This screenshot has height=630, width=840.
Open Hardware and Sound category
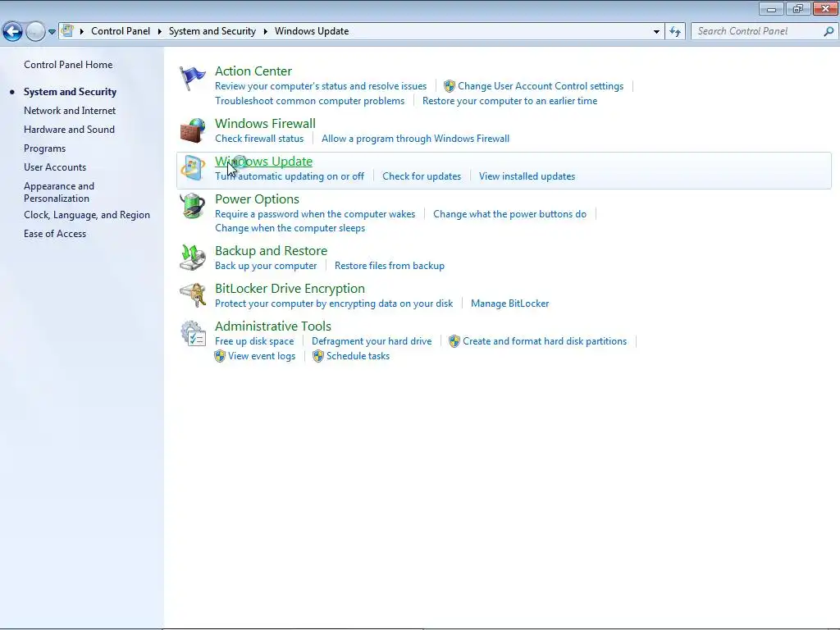(69, 129)
